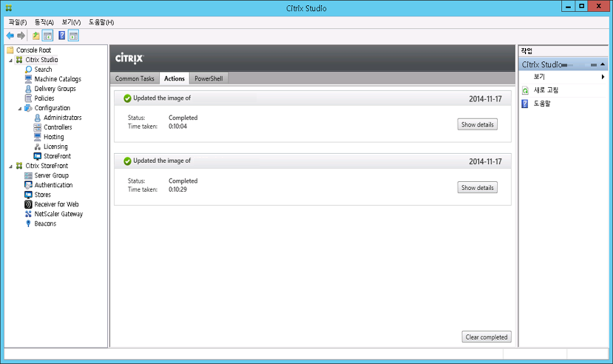Click the Clear completed button
Viewport: 613px width, 364px height.
pos(486,337)
